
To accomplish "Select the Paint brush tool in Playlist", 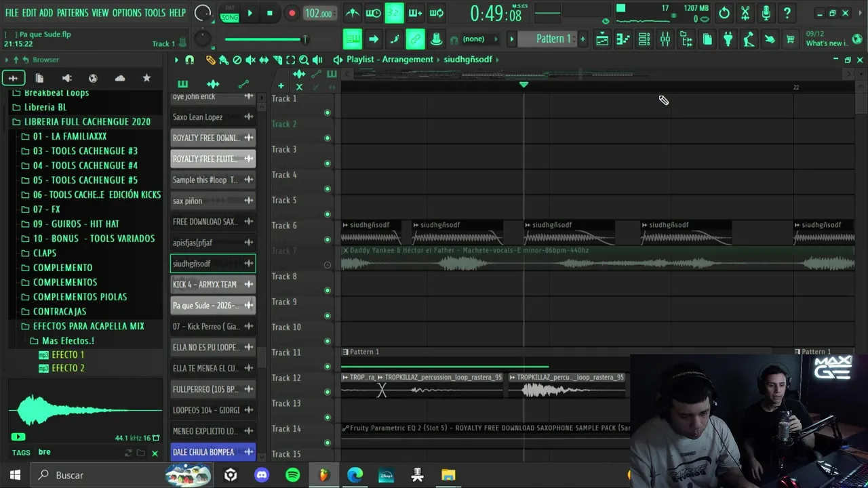I will coord(224,60).
